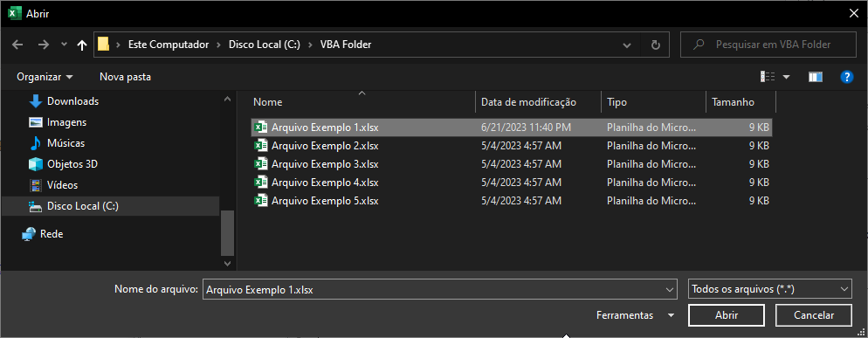
Task: Close the Abrir dialog window
Action: pyautogui.click(x=854, y=13)
